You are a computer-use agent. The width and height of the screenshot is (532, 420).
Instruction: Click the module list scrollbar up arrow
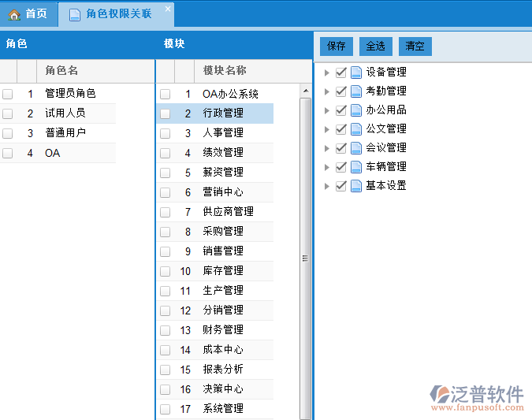pyautogui.click(x=306, y=91)
